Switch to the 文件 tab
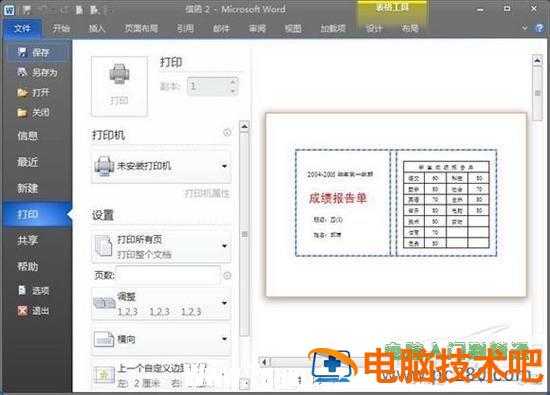550x395 pixels. (x=22, y=28)
